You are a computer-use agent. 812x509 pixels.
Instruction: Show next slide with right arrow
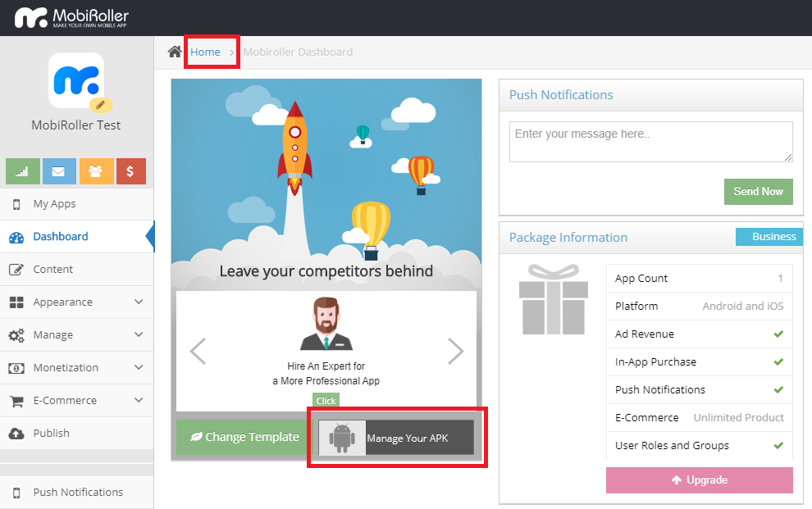point(456,352)
